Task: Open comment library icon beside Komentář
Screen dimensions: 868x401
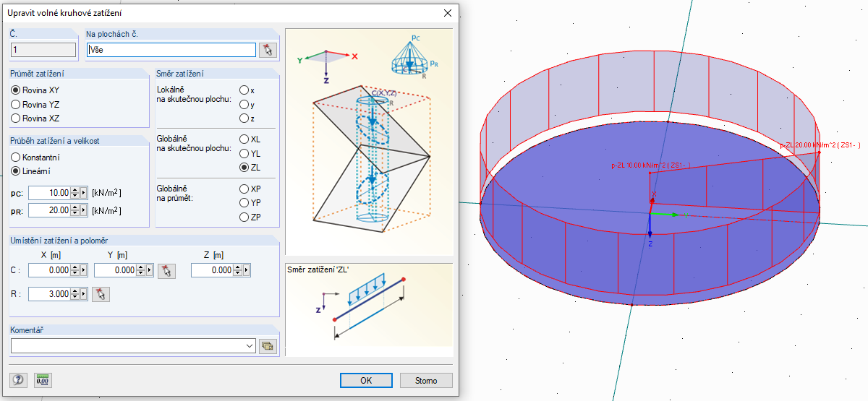Action: coord(268,347)
